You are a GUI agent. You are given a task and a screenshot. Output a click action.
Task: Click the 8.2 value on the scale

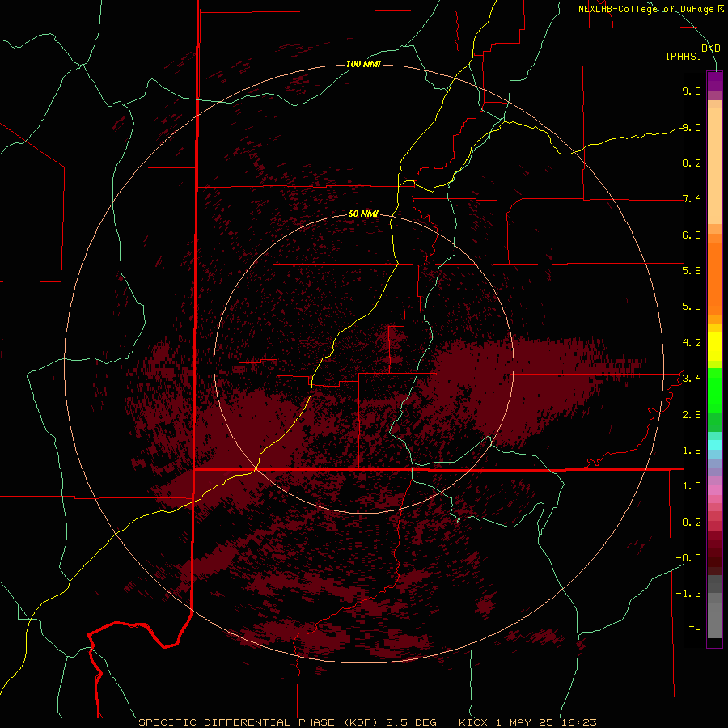(692, 163)
